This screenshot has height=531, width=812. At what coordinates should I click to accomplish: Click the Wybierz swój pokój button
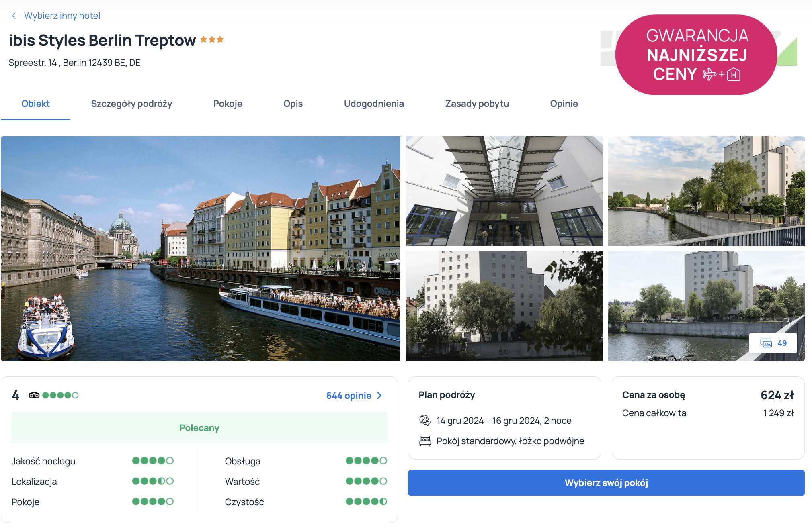click(606, 483)
